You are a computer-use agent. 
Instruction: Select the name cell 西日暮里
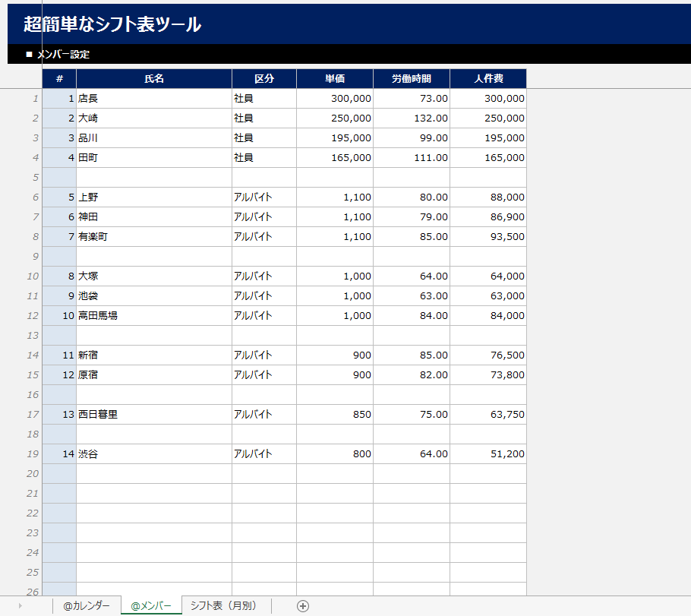tap(154, 415)
